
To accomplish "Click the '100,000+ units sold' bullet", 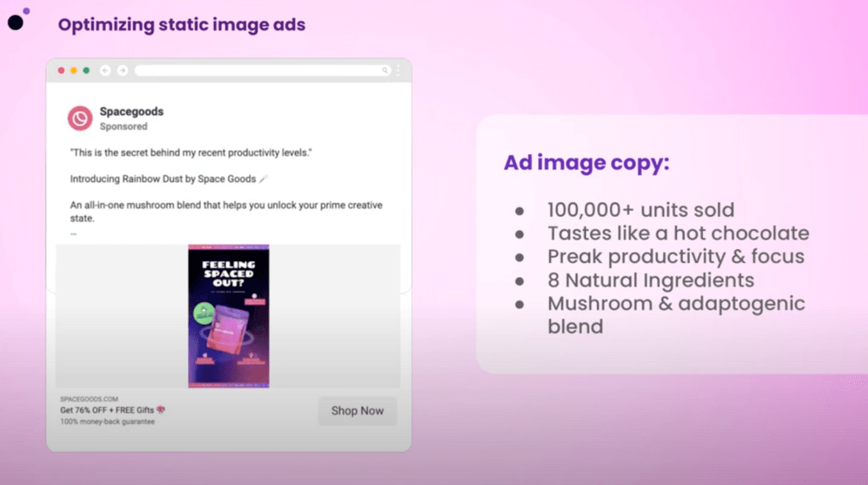I will (641, 210).
